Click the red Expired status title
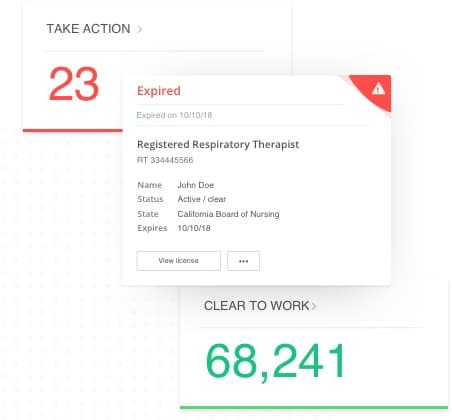 tap(159, 91)
